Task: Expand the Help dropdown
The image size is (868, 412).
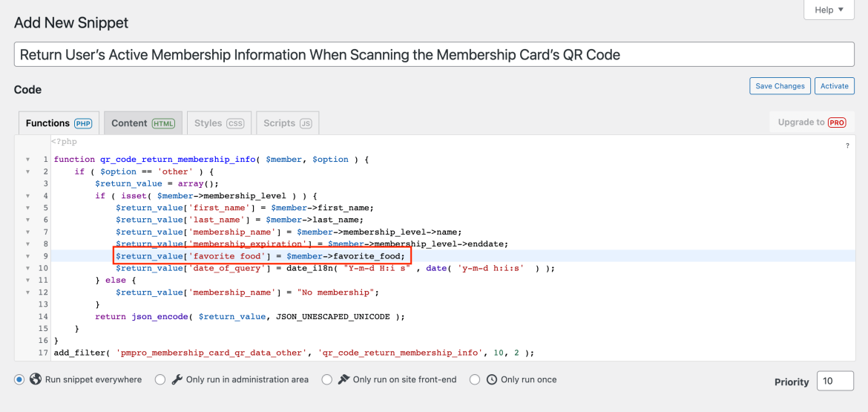Action: click(829, 10)
